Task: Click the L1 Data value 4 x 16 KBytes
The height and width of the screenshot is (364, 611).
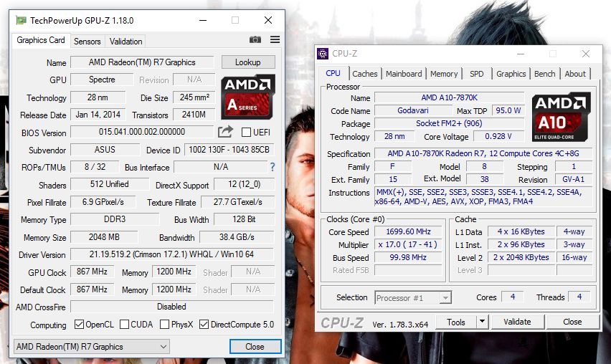Action: click(521, 231)
